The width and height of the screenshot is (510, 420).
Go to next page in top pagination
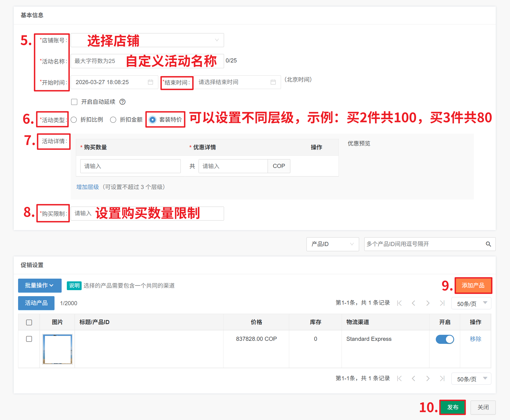coord(428,303)
